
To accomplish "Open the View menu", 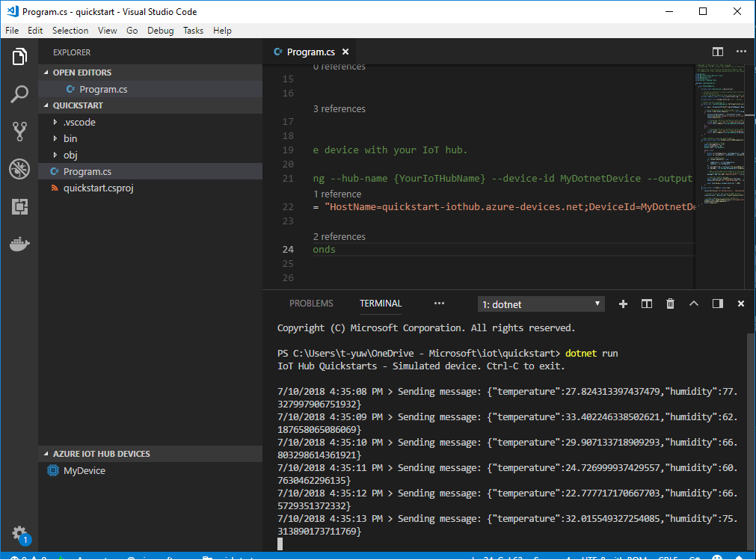I will click(107, 31).
